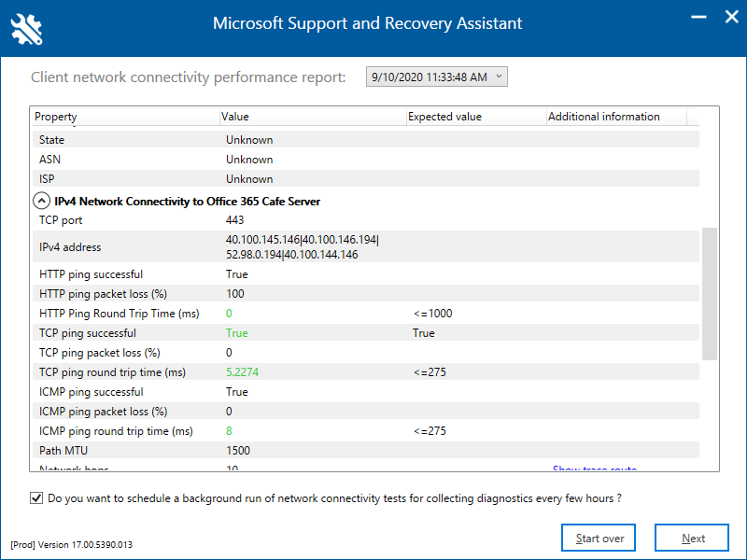
Task: Select HTTP ping packet loss (%) row
Action: (366, 294)
